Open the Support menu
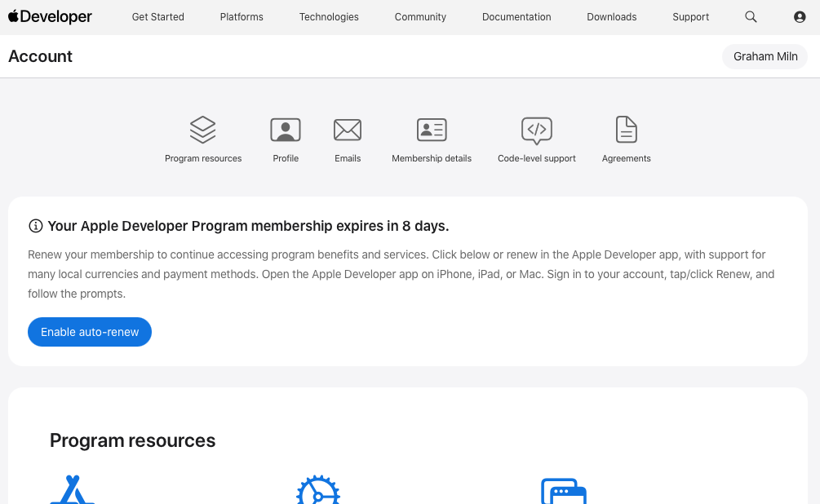This screenshot has width=820, height=504. 691,17
